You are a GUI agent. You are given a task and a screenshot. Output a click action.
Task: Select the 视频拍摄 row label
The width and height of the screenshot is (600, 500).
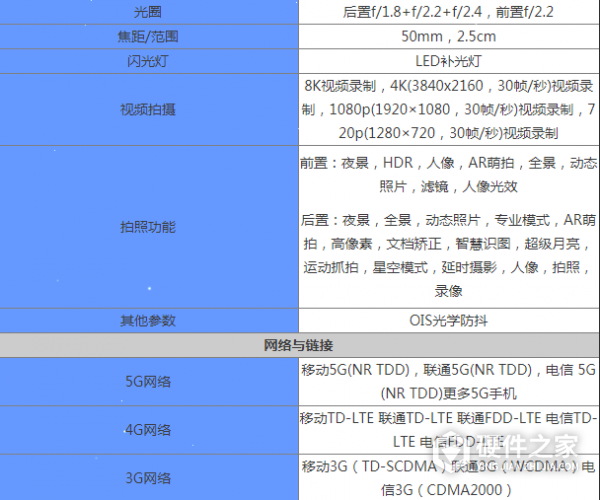coord(147,108)
